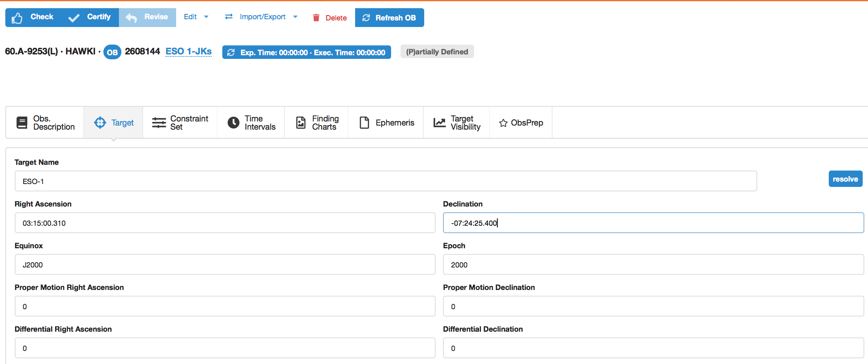
Task: Switch to the Finding Charts tab
Action: (317, 123)
